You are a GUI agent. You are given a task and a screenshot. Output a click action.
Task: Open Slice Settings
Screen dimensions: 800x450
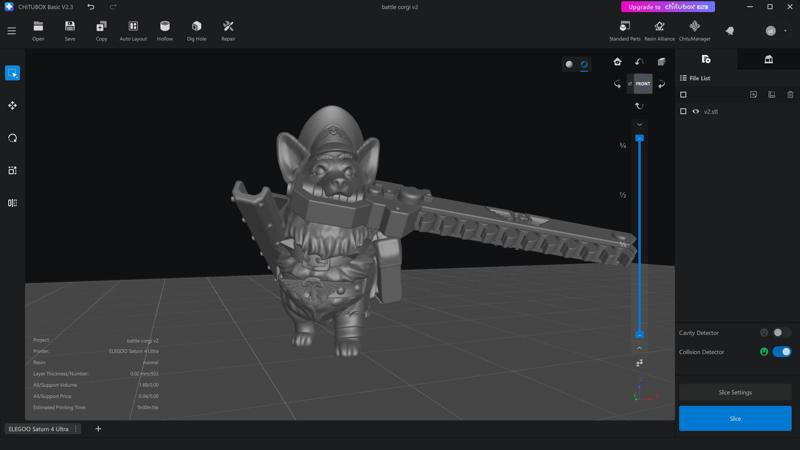click(735, 392)
